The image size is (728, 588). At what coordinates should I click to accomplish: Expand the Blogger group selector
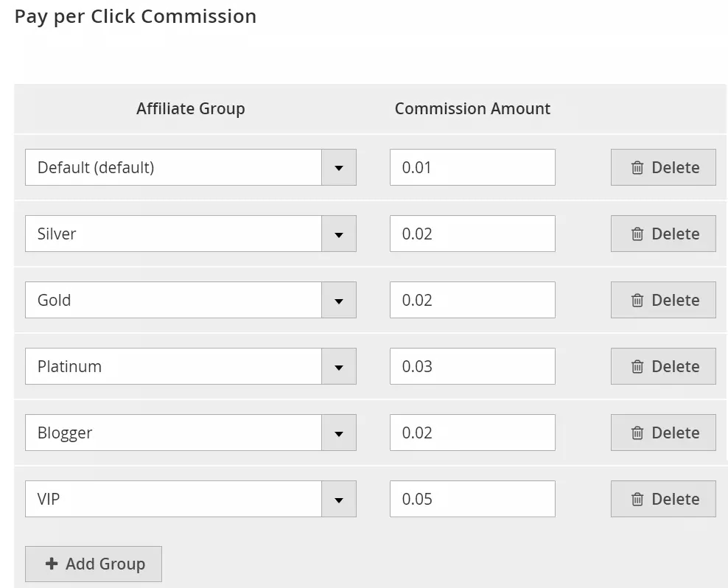tap(339, 433)
